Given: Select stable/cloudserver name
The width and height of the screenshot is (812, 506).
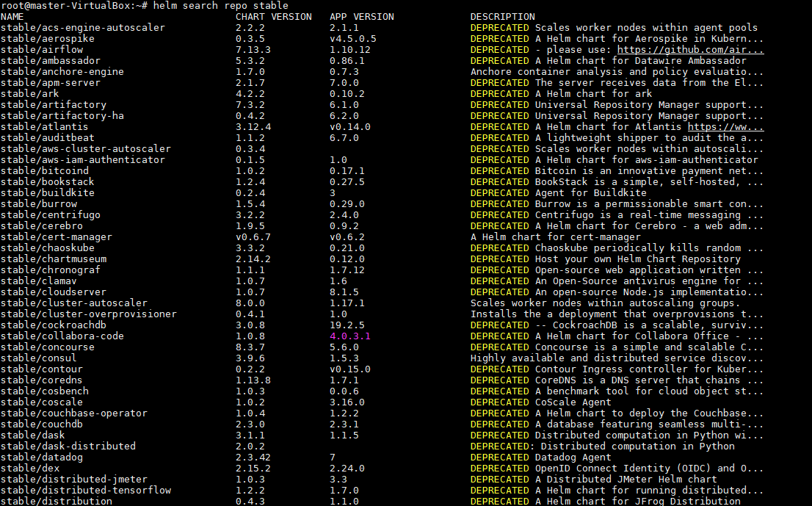Looking at the screenshot, I should (x=54, y=292).
